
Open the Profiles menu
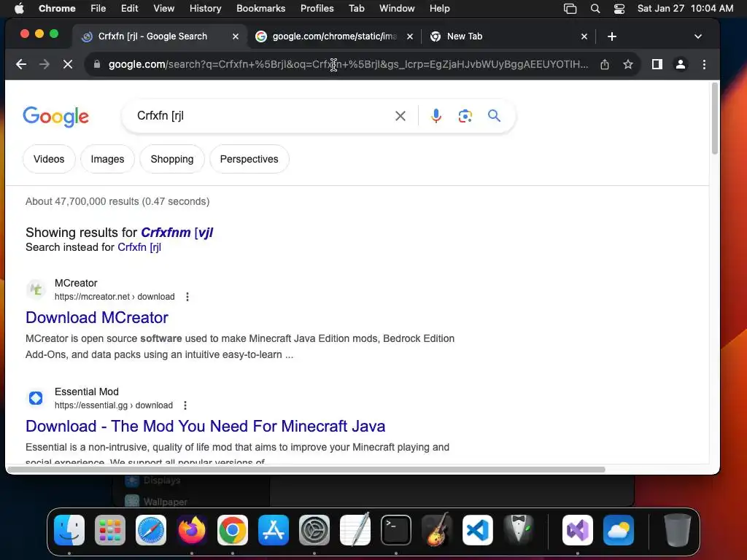[317, 9]
